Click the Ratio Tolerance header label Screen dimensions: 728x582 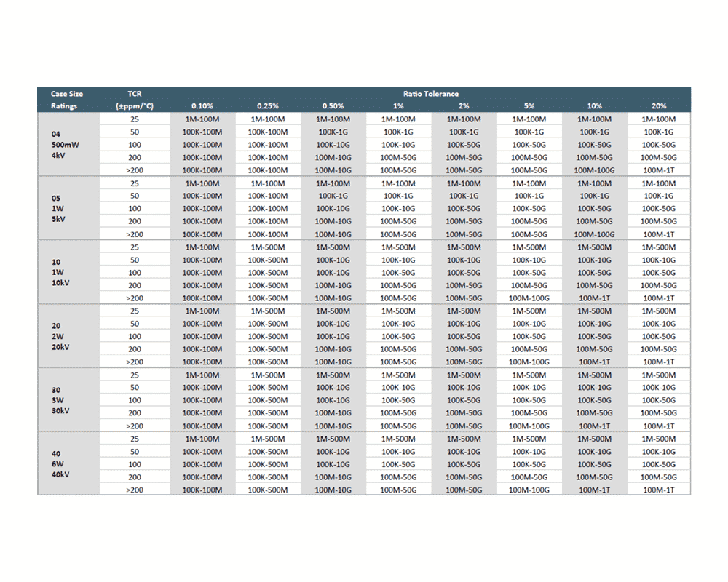[431, 94]
